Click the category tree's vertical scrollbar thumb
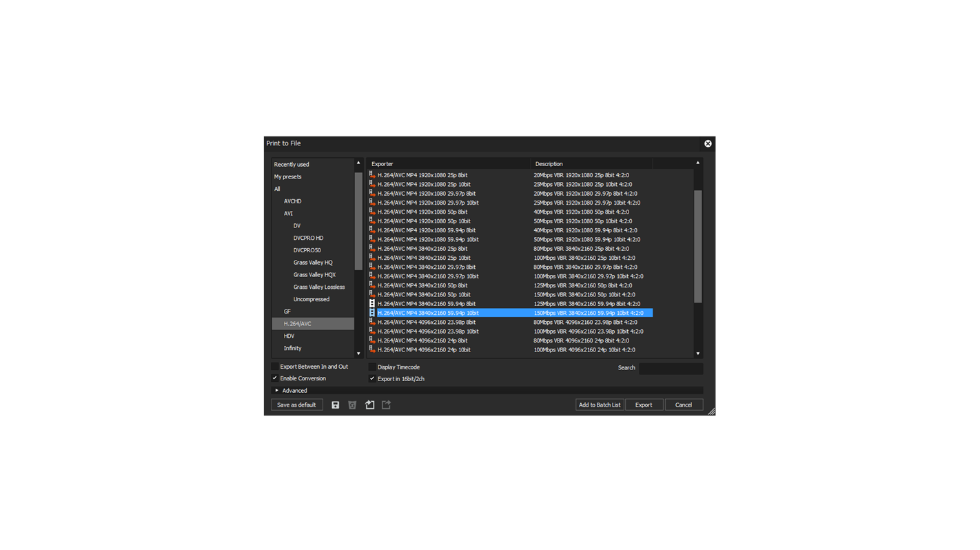The width and height of the screenshot is (980, 550). point(358,221)
